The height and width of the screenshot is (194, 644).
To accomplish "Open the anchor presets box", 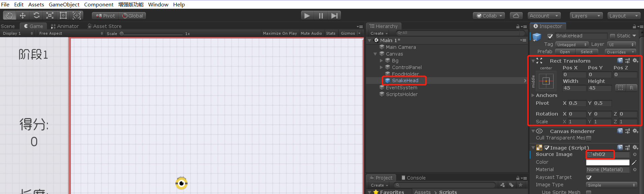I will 546,81.
